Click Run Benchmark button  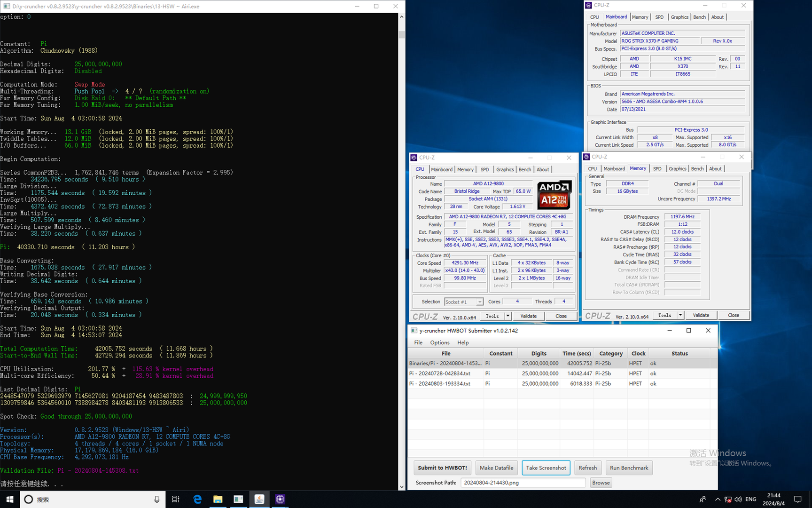(629, 468)
